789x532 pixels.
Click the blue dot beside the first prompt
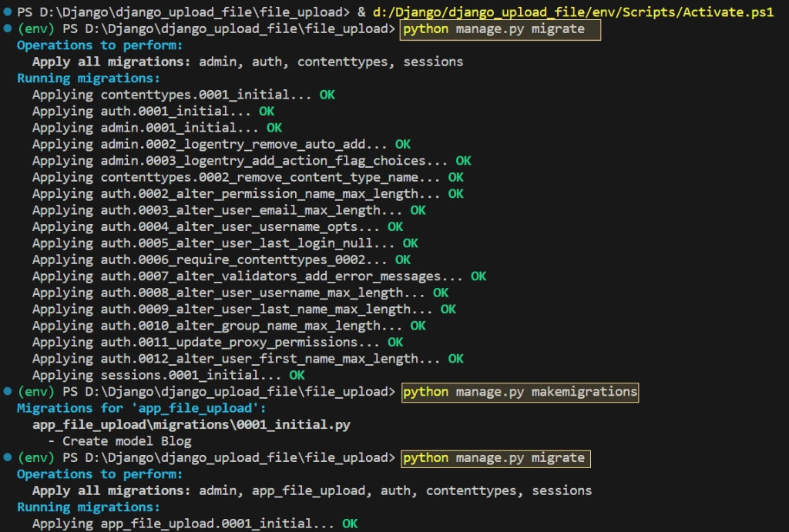(7, 12)
